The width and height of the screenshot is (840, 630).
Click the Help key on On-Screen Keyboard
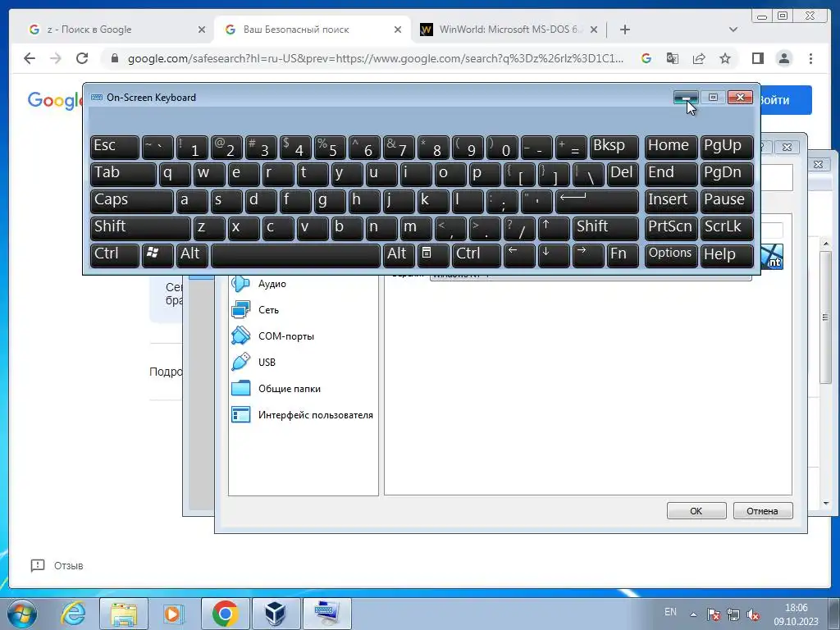coord(727,255)
